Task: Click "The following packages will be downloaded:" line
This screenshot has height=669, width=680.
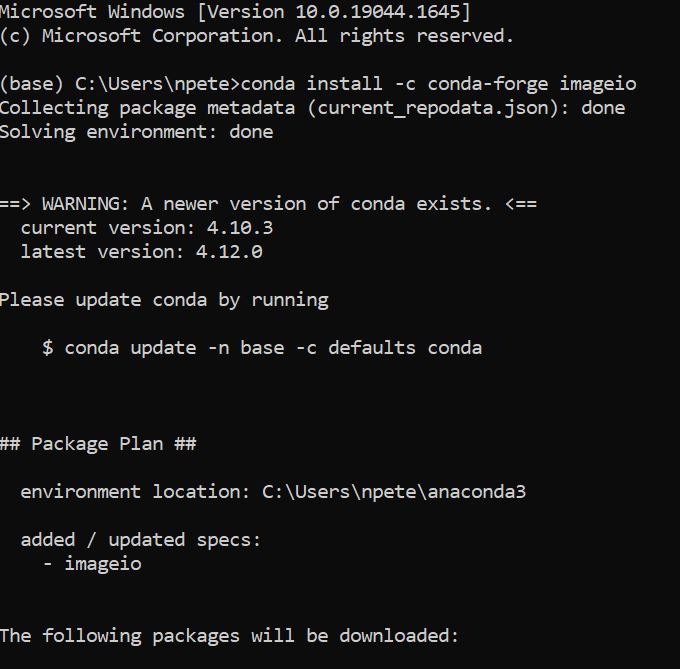Action: pyautogui.click(x=229, y=635)
